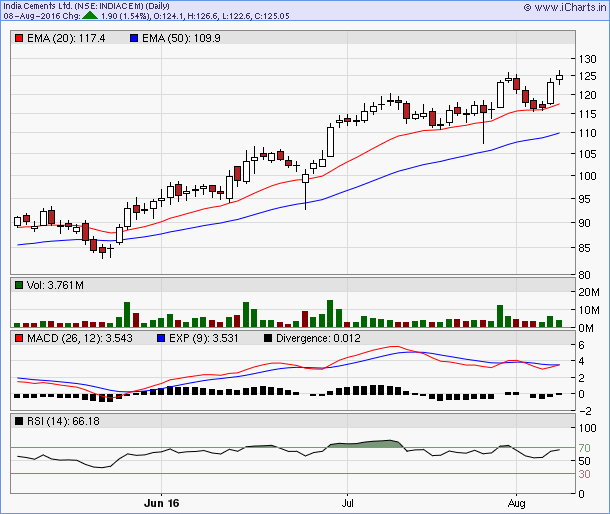610x514 pixels.
Task: Click the 90 price axis label
Action: click(584, 223)
